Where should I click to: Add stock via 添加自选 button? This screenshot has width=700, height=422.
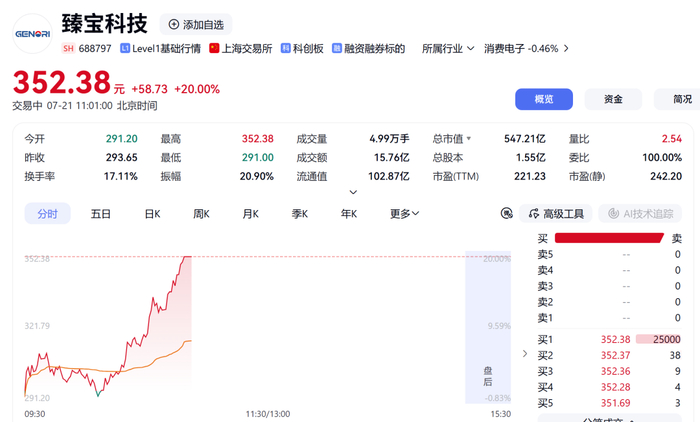(x=196, y=25)
